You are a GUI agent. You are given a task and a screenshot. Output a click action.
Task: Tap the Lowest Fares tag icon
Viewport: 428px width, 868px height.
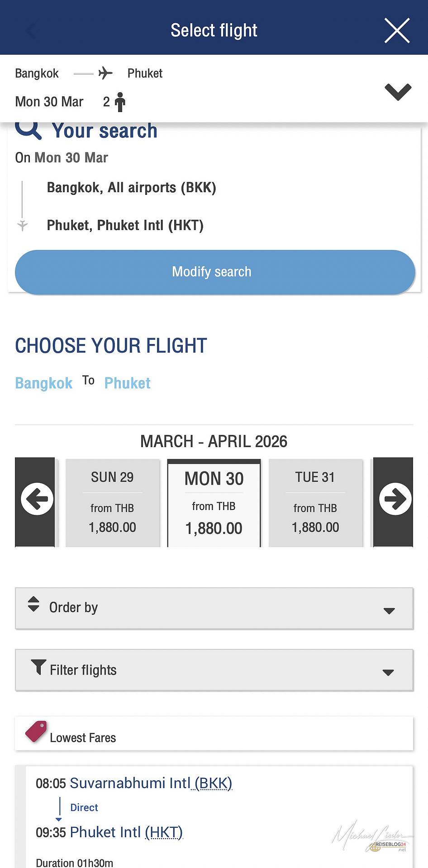36,731
